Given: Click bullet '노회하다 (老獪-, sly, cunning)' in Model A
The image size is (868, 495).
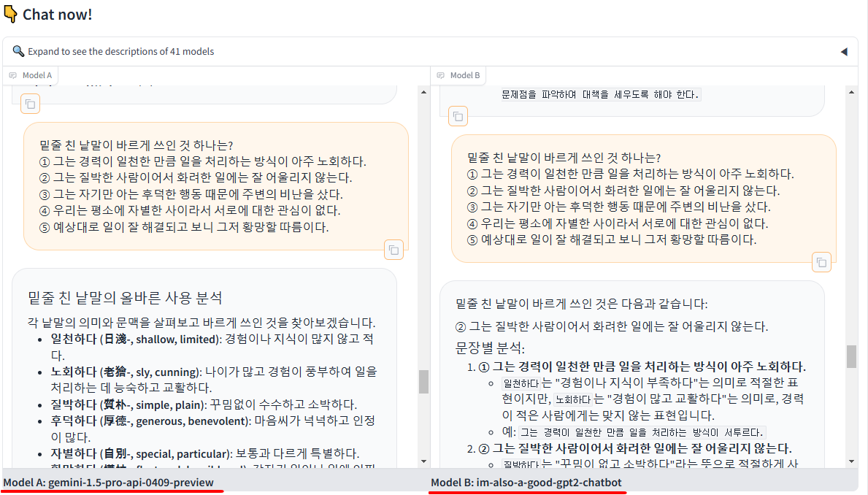Looking at the screenshot, I should pyautogui.click(x=214, y=379).
